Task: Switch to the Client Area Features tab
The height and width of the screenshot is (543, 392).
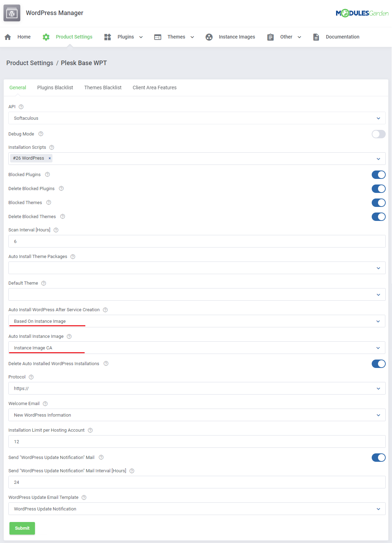Action: [155, 88]
